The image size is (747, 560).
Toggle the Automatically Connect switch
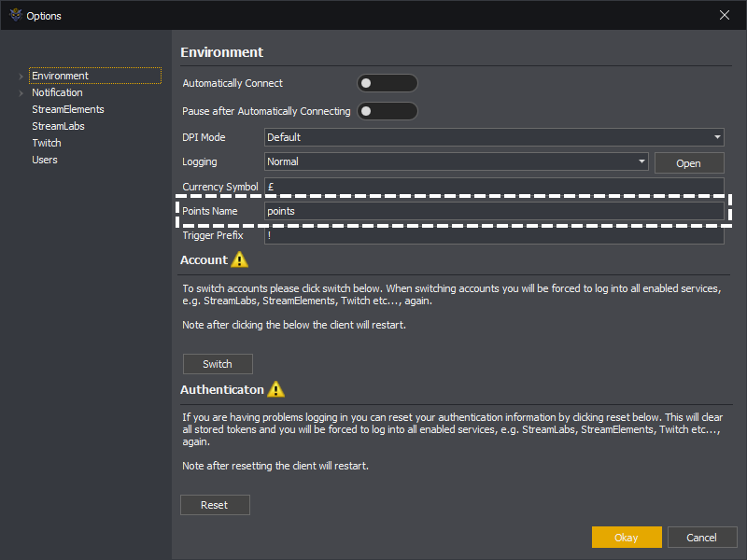(x=388, y=83)
